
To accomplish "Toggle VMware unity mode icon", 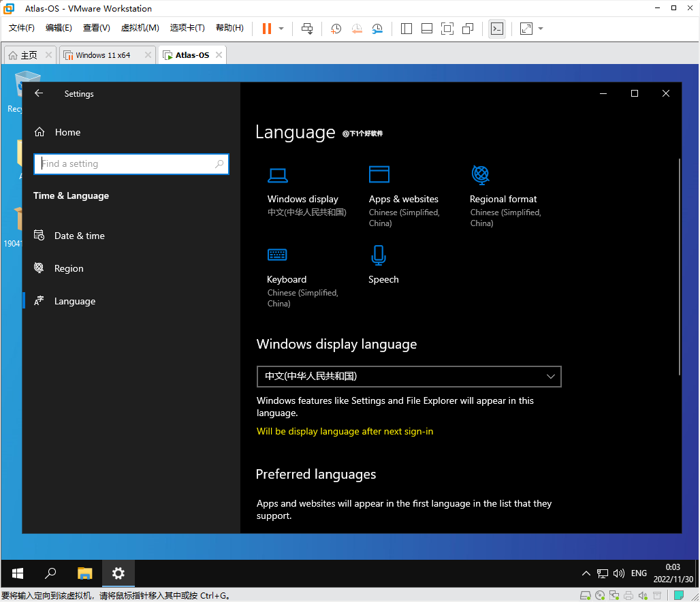I will click(x=468, y=29).
